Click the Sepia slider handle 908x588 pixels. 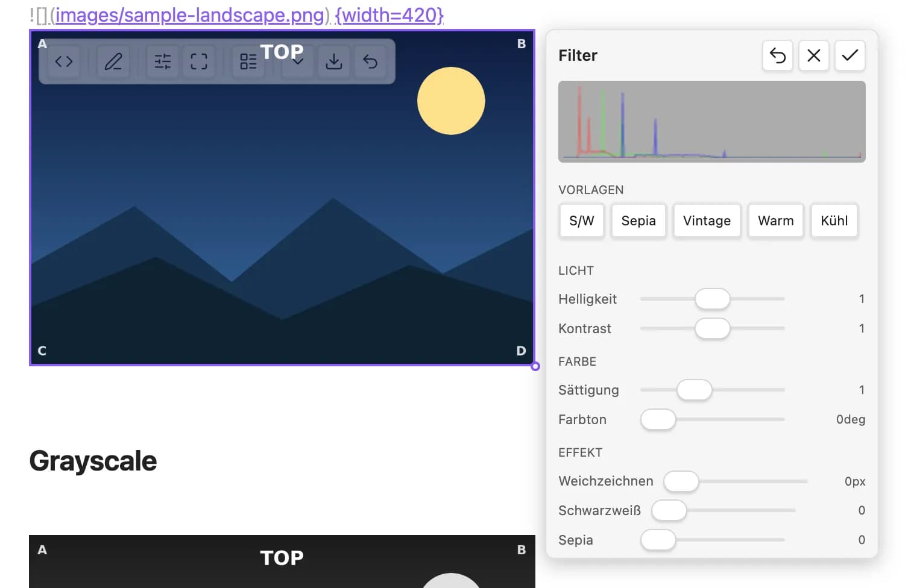(x=658, y=540)
